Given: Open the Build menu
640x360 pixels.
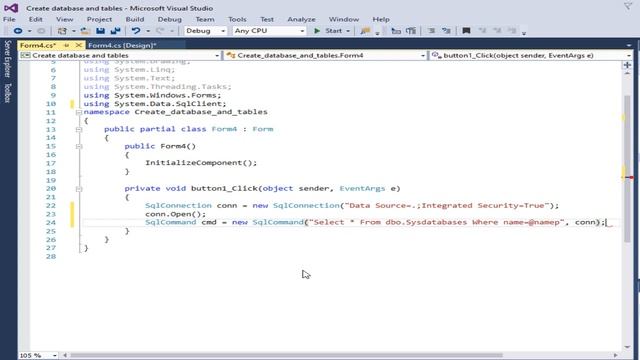Looking at the screenshot, I should pyautogui.click(x=135, y=19).
